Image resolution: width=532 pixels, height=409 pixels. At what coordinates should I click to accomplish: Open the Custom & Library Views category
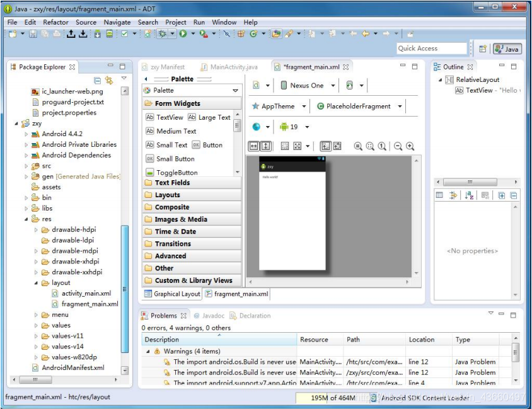(x=192, y=280)
